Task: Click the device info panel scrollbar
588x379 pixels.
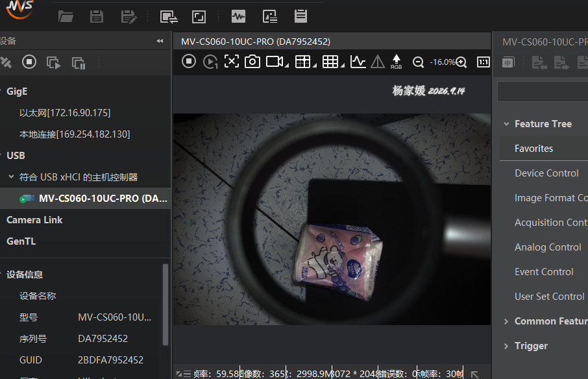Action: click(x=165, y=304)
